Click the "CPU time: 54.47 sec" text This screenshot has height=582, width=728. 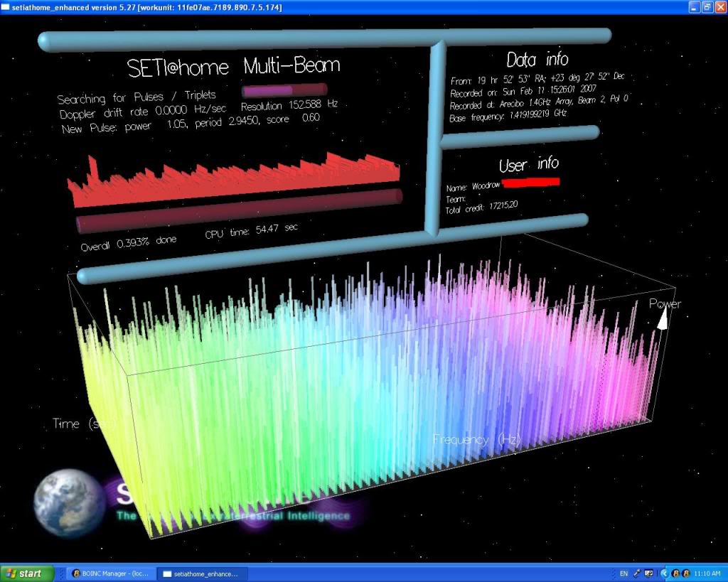point(251,231)
